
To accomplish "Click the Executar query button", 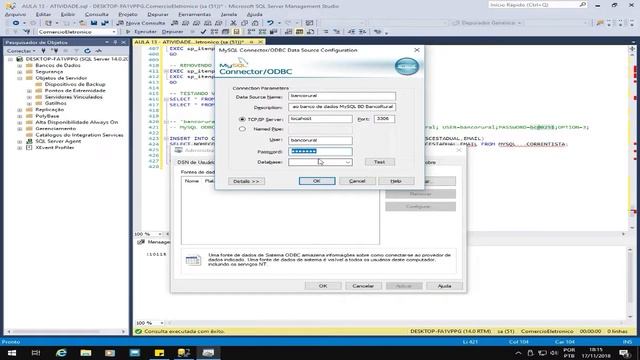I will tap(142, 31).
